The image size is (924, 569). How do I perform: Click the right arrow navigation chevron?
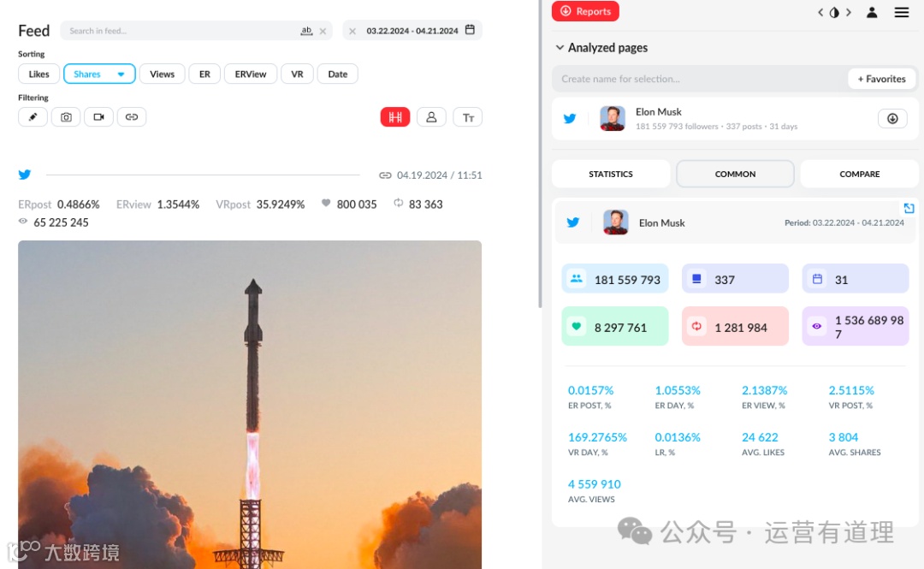[x=849, y=12]
